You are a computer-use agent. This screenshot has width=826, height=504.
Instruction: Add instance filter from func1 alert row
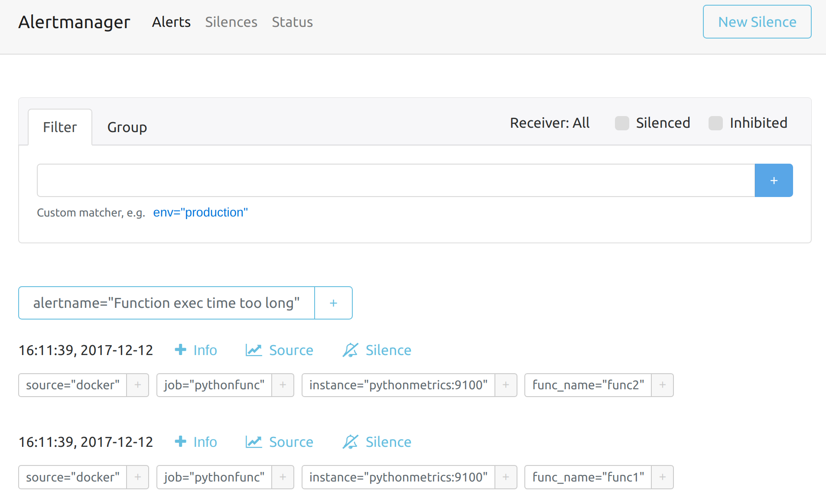point(506,477)
